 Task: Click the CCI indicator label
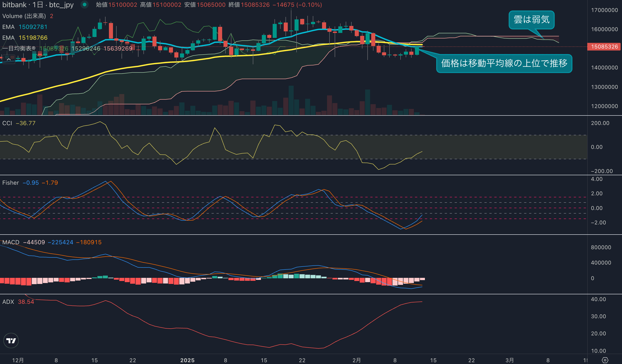(x=7, y=123)
